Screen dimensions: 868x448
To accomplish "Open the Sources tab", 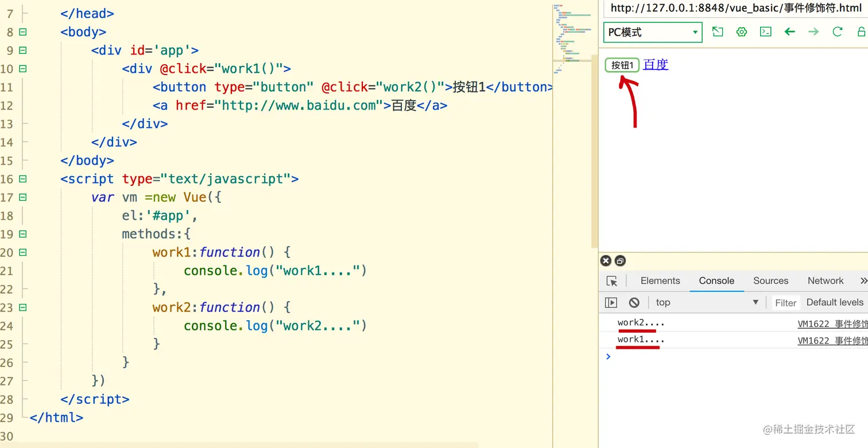I will (771, 281).
